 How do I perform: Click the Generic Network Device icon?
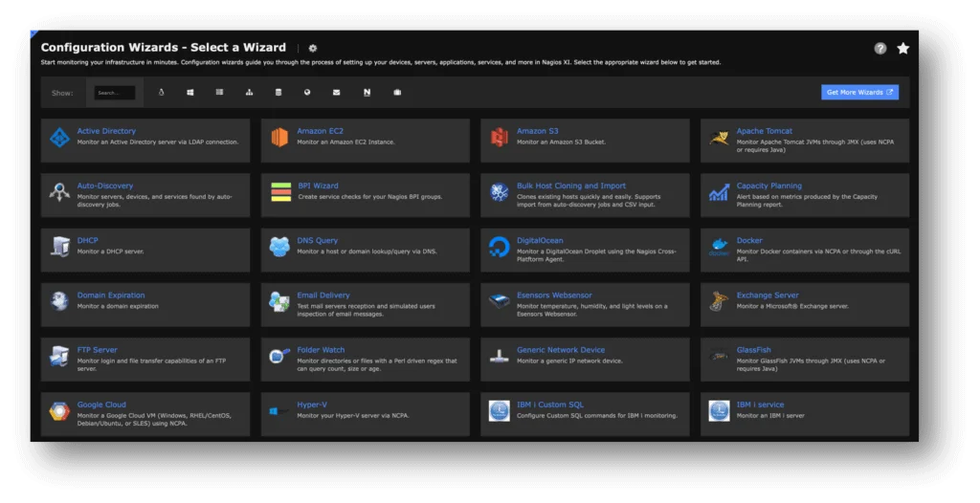coord(500,356)
